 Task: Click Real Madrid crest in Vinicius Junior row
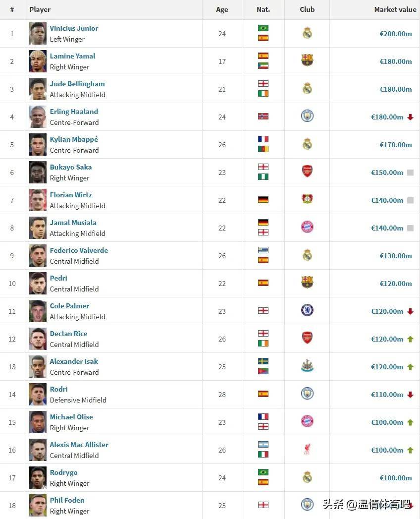(x=307, y=33)
